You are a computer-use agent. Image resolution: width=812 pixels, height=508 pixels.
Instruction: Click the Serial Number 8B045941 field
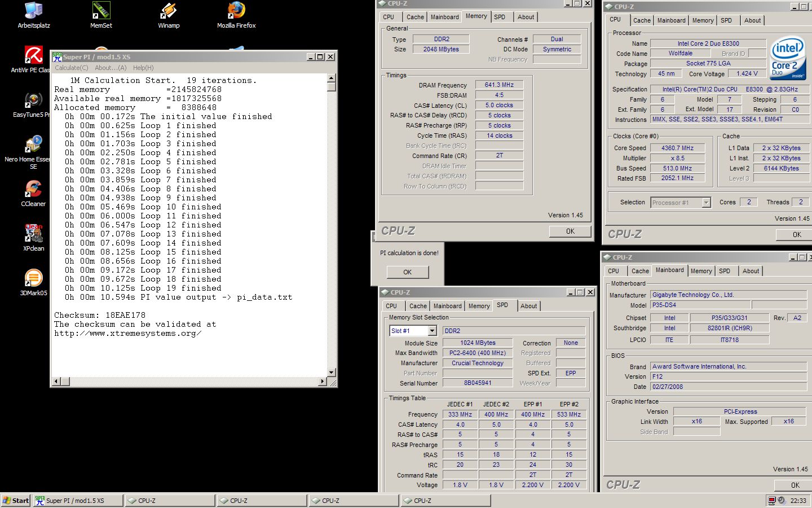point(478,383)
